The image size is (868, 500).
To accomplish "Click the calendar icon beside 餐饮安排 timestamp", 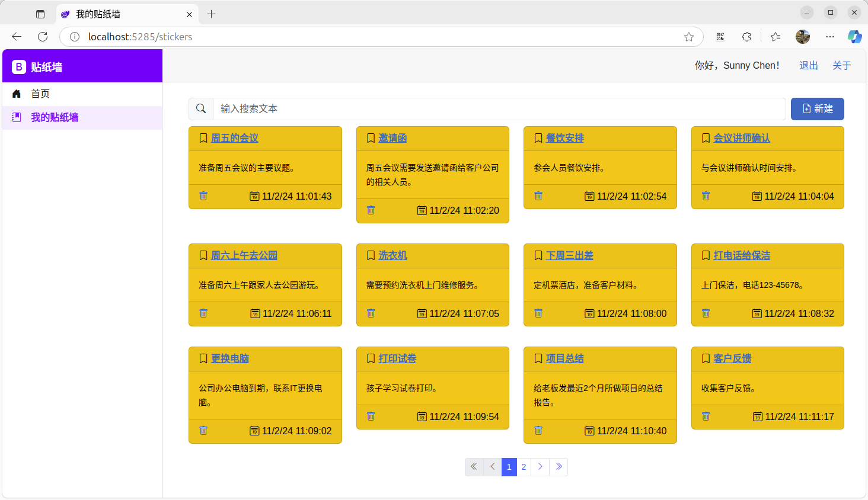I will [589, 195].
